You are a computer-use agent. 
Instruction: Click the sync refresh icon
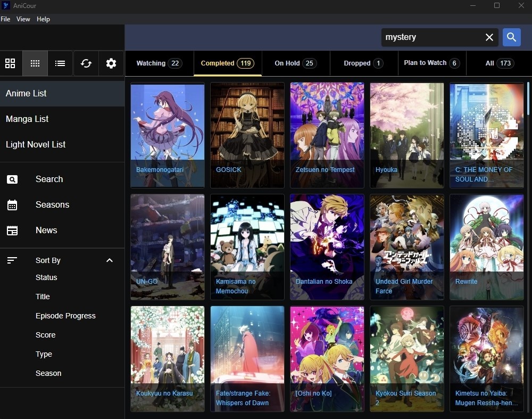click(86, 63)
